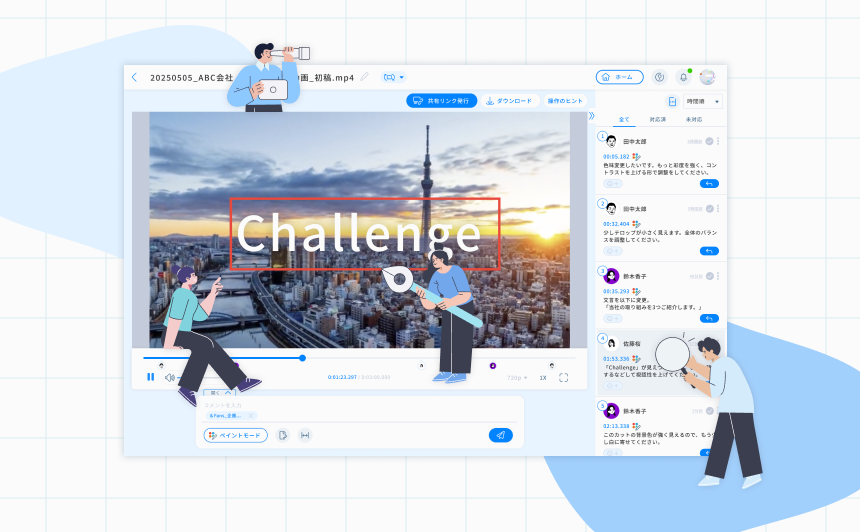This screenshot has width=860, height=532.
Task: Switch to the 未対応 tab
Action: 693,120
